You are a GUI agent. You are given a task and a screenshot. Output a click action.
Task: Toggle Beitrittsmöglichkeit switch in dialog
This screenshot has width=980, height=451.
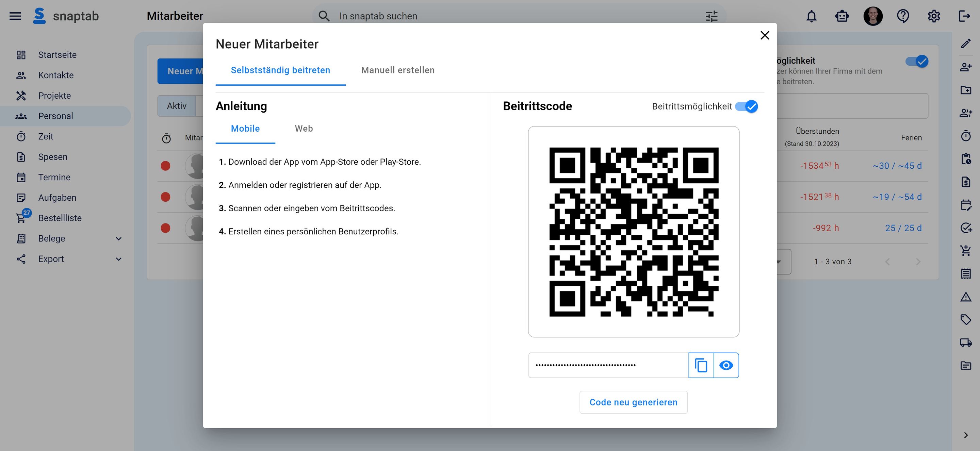pos(747,106)
